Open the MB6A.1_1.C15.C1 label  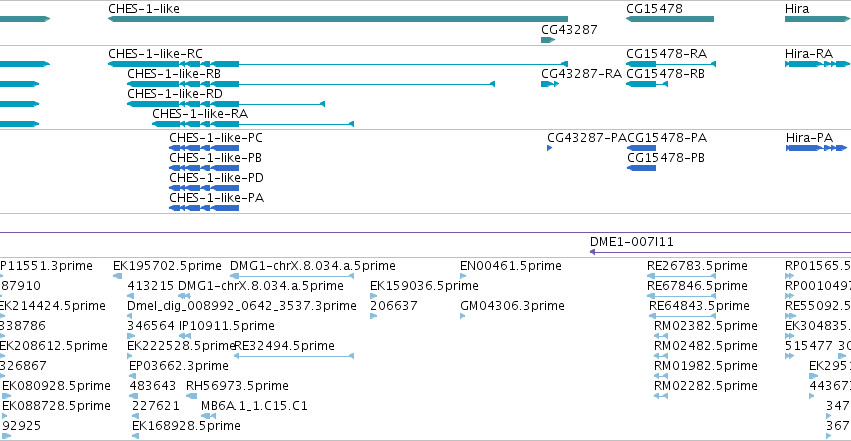(254, 406)
